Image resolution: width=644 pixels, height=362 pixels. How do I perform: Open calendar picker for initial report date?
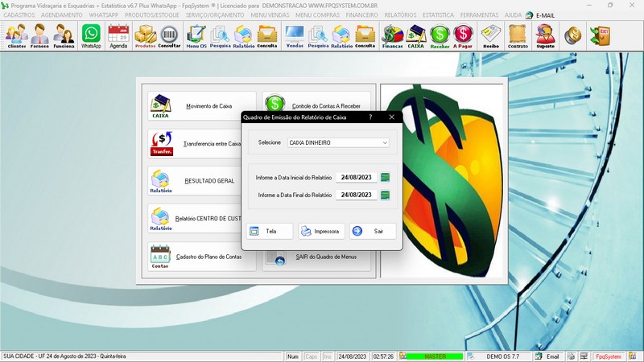click(x=385, y=178)
